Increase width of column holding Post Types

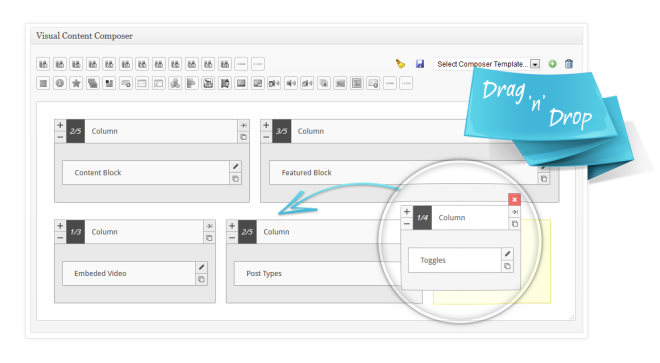pyautogui.click(x=232, y=226)
